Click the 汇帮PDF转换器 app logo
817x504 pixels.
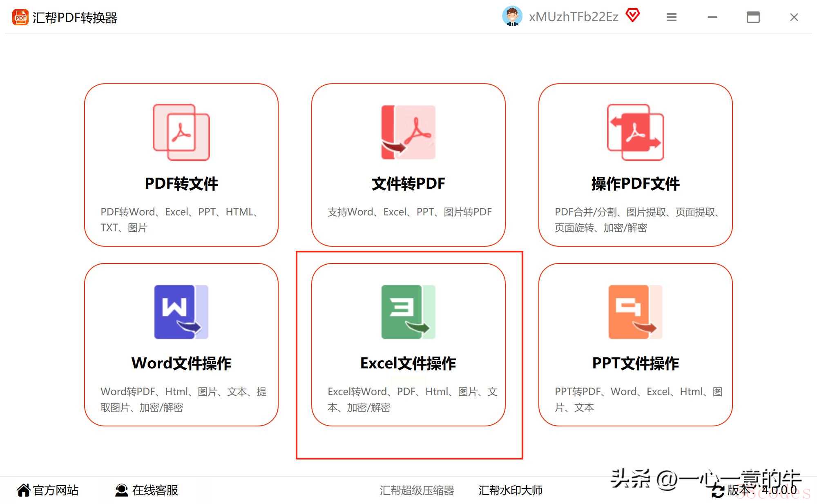click(x=20, y=17)
